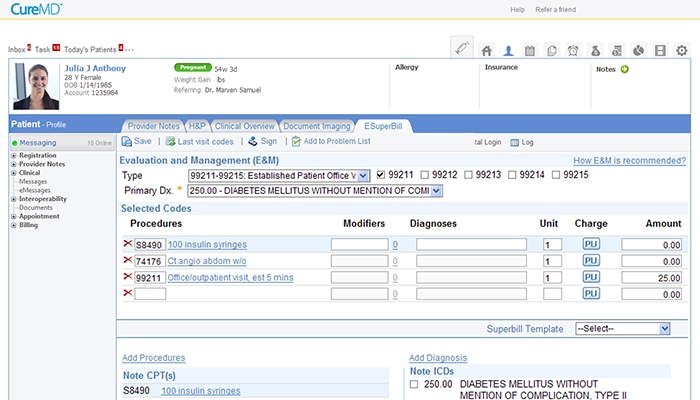Open the Home icon in top toolbar
This screenshot has height=400, width=700.
click(x=487, y=50)
